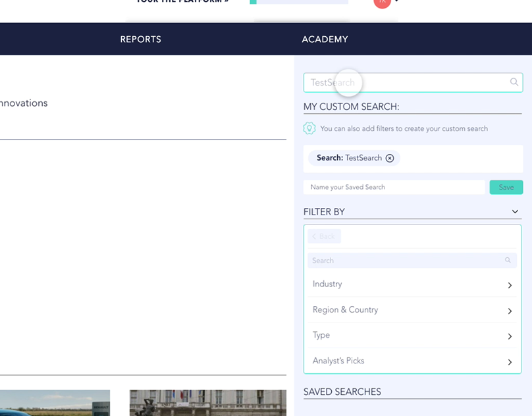
Task: Collapse the FILTER BY section chevron
Action: [515, 212]
